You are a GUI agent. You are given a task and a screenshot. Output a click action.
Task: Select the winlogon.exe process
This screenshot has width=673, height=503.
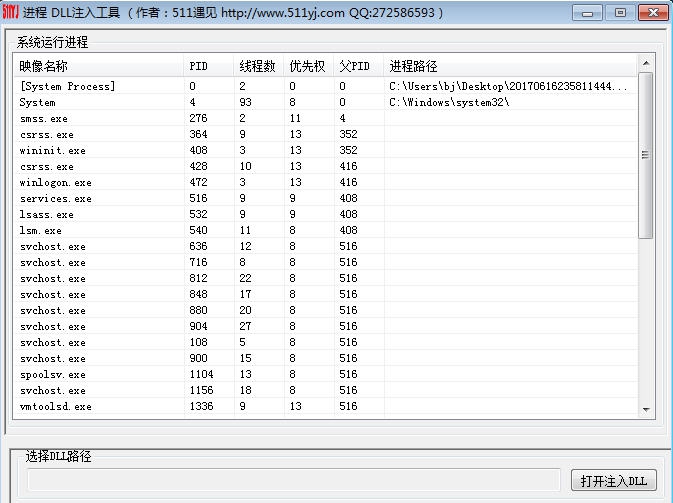coord(325,182)
